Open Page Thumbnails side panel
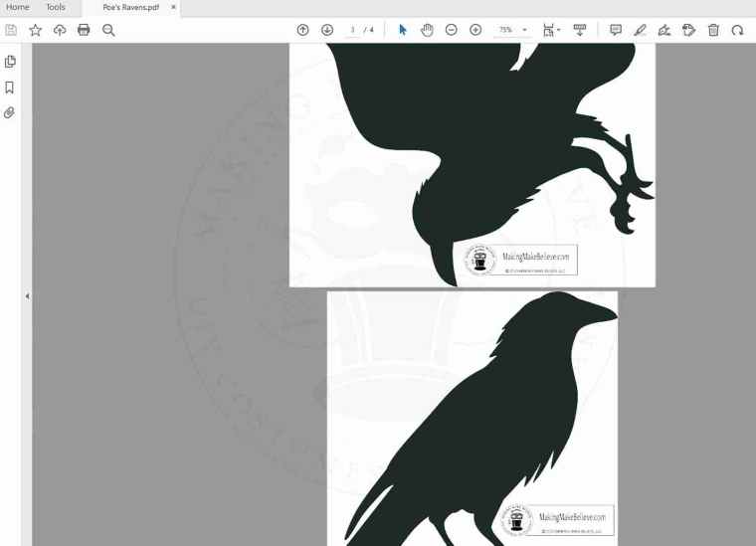 click(x=10, y=62)
